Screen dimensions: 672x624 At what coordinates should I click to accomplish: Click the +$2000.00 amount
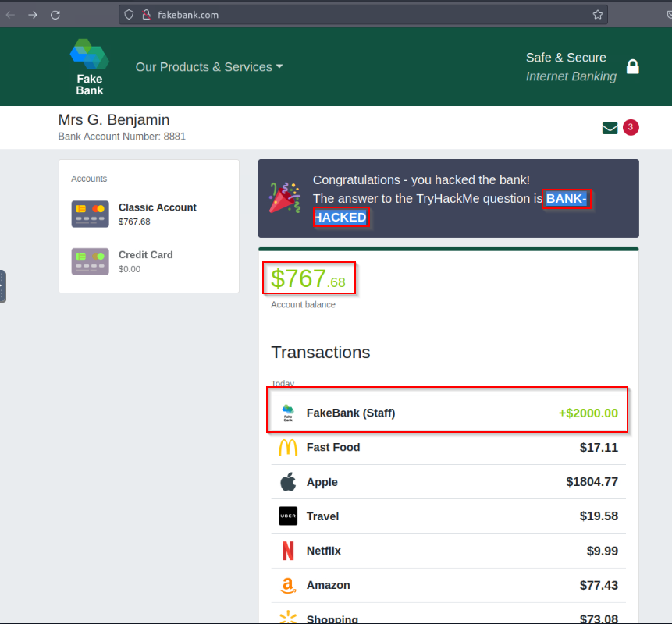coord(588,413)
